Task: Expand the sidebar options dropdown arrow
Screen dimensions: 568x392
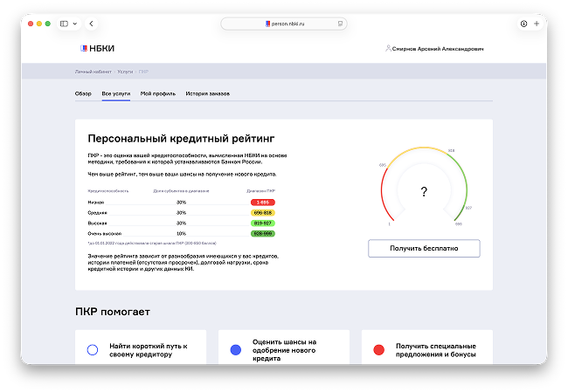Action: [75, 24]
